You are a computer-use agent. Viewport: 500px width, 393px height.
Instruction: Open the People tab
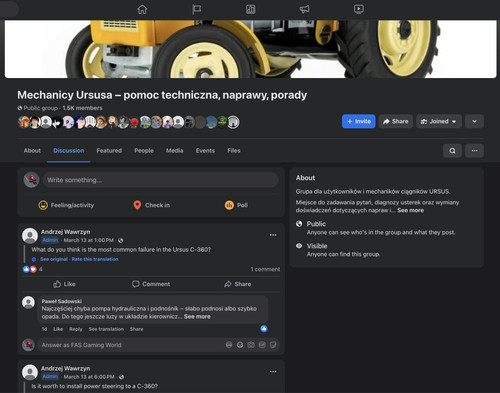[x=144, y=151]
